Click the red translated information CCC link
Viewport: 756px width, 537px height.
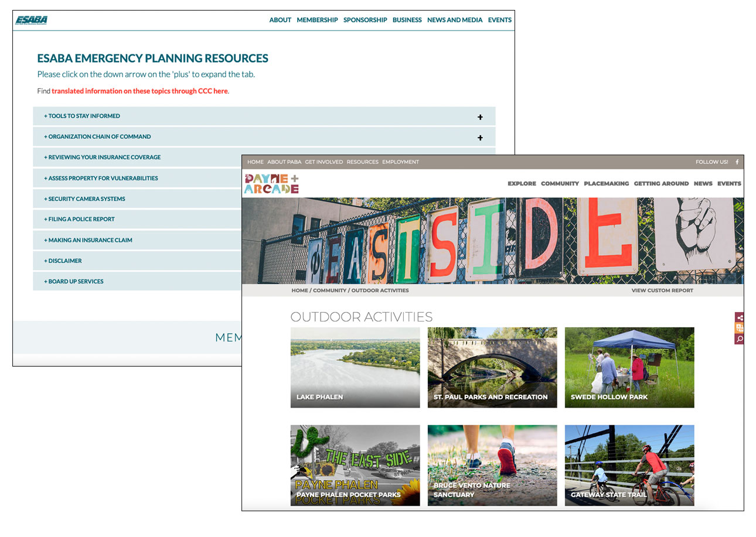140,91
